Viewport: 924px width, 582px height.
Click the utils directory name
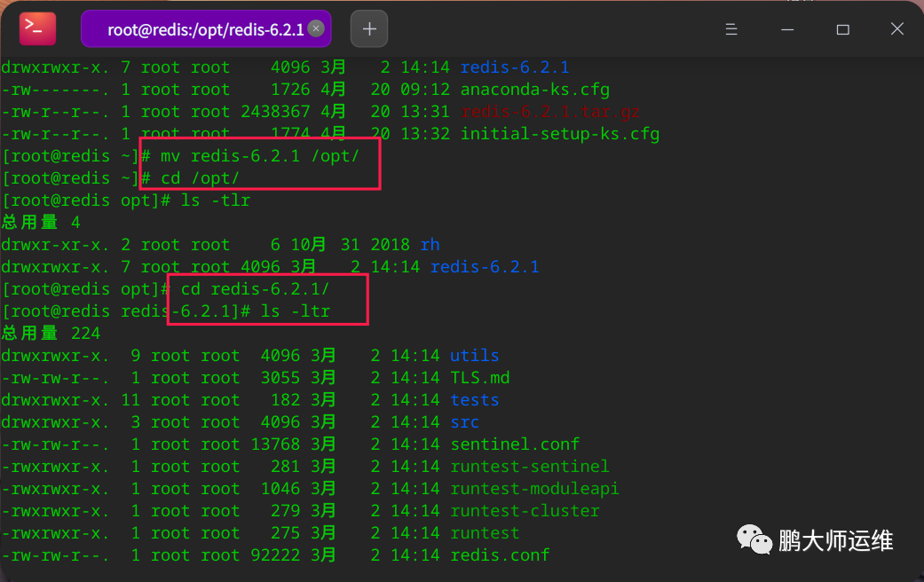click(474, 355)
